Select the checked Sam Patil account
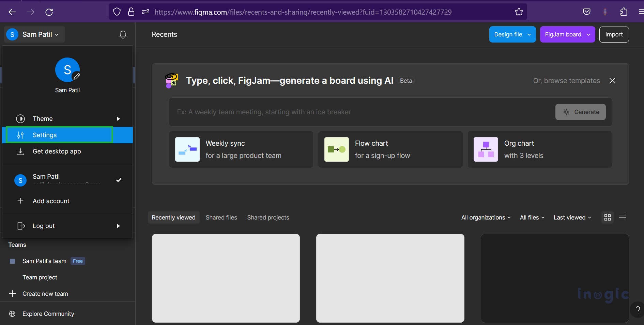 tap(67, 180)
